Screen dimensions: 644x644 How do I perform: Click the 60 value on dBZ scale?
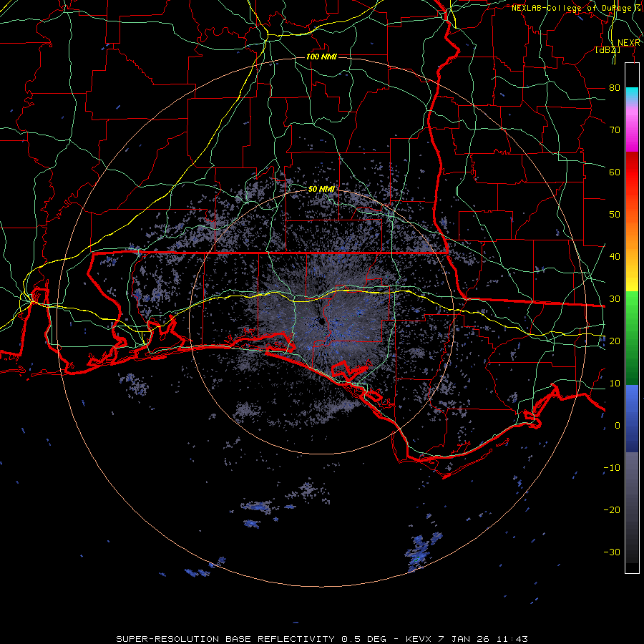[x=615, y=172]
